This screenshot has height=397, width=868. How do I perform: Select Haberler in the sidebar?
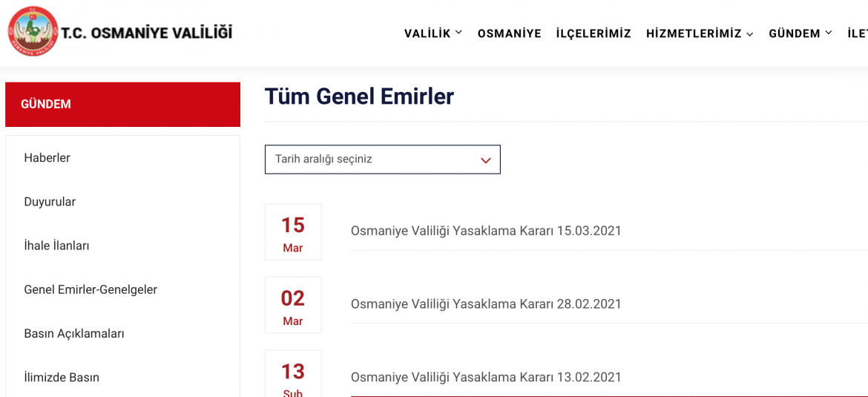pos(47,158)
